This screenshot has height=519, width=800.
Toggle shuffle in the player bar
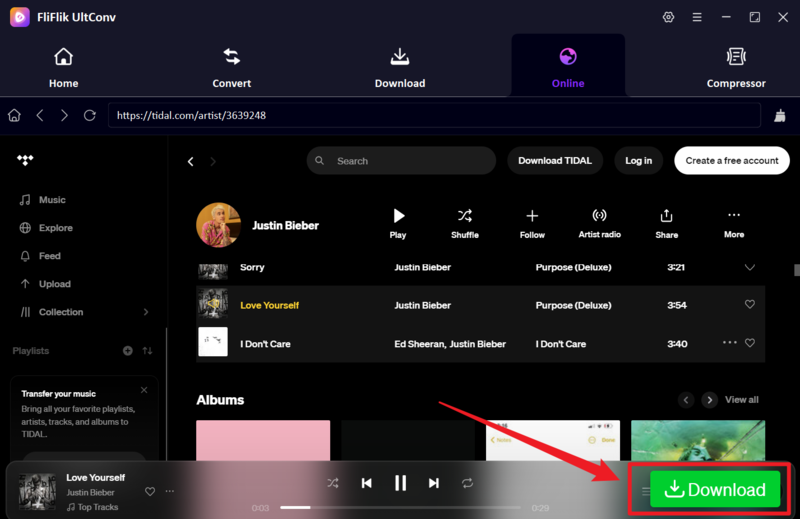pyautogui.click(x=333, y=483)
